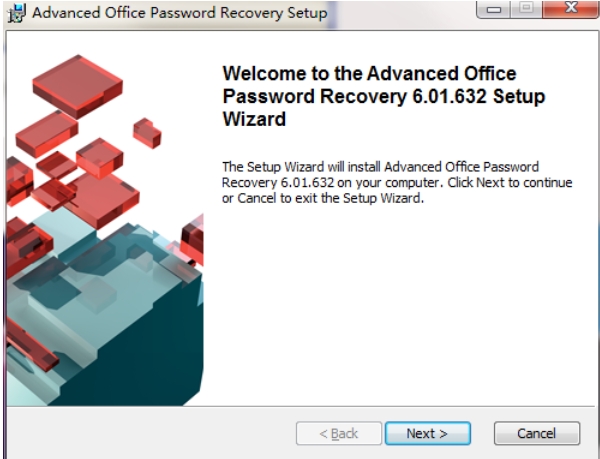Click the large red cube atop the banner
The image size is (600, 459).
[78, 86]
